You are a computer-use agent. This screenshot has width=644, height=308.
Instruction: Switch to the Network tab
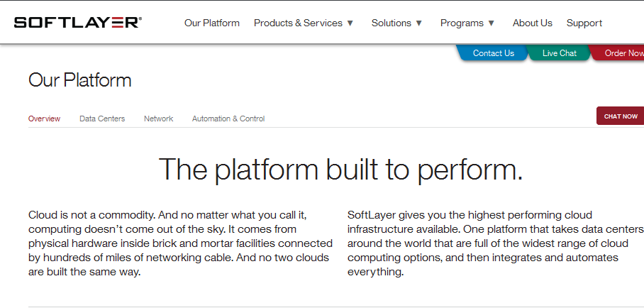click(158, 119)
